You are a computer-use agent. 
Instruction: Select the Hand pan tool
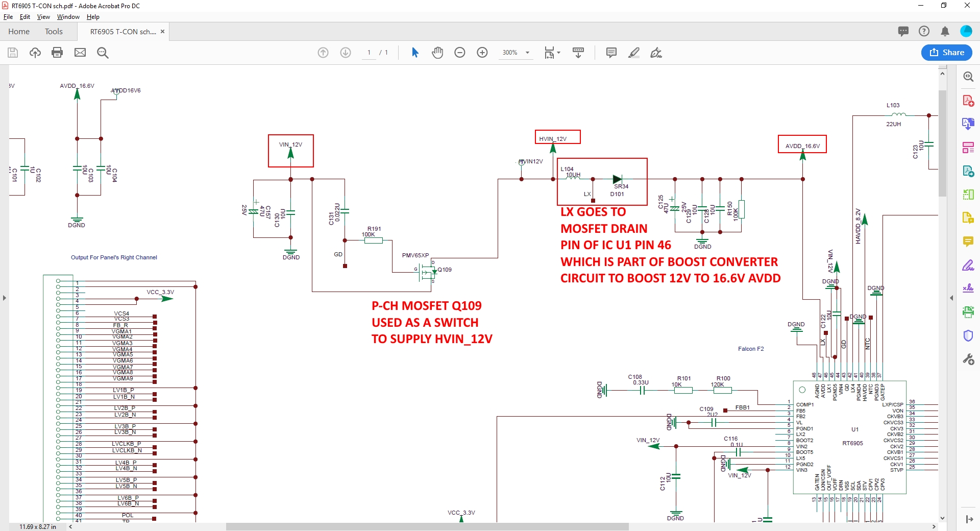(437, 53)
